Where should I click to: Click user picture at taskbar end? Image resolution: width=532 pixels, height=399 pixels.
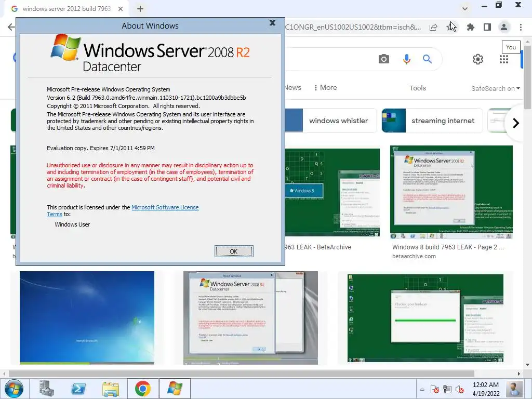[x=514, y=389]
